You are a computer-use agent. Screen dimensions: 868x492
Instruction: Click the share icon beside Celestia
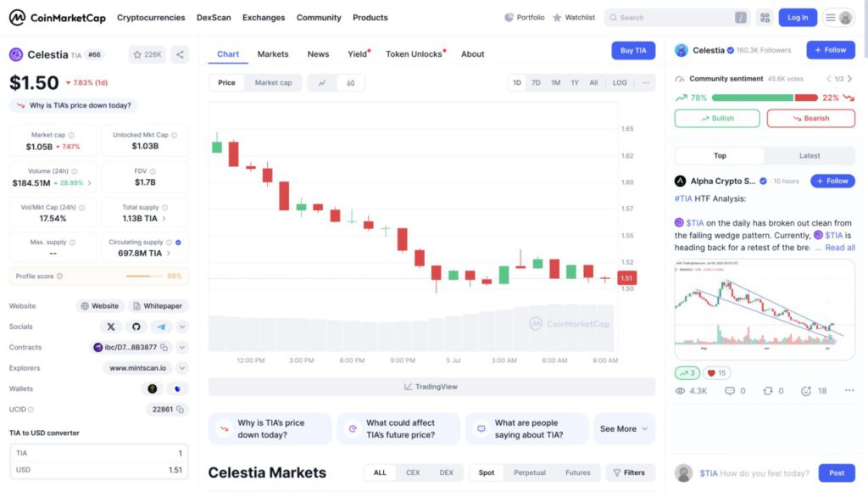point(180,54)
